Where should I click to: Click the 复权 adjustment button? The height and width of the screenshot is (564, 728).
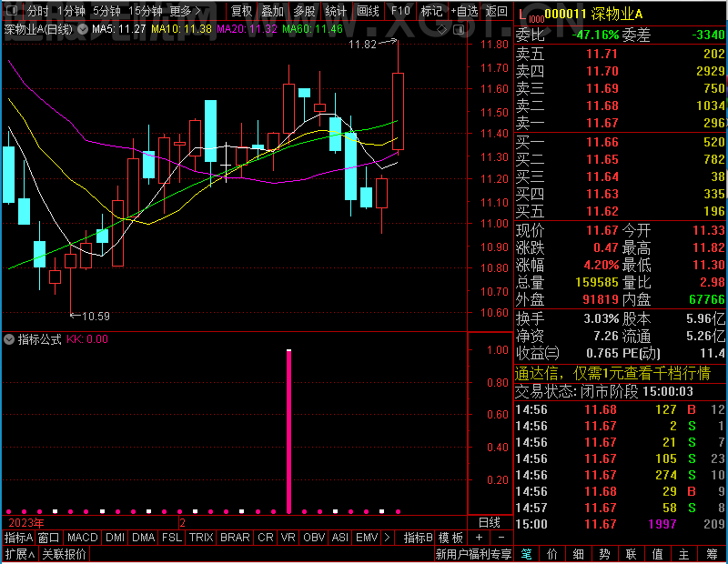(241, 11)
